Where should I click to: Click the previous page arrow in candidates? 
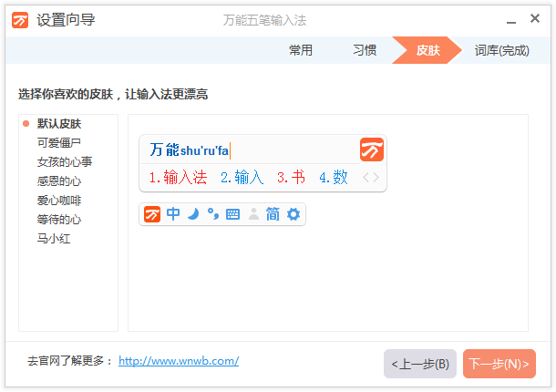click(366, 177)
